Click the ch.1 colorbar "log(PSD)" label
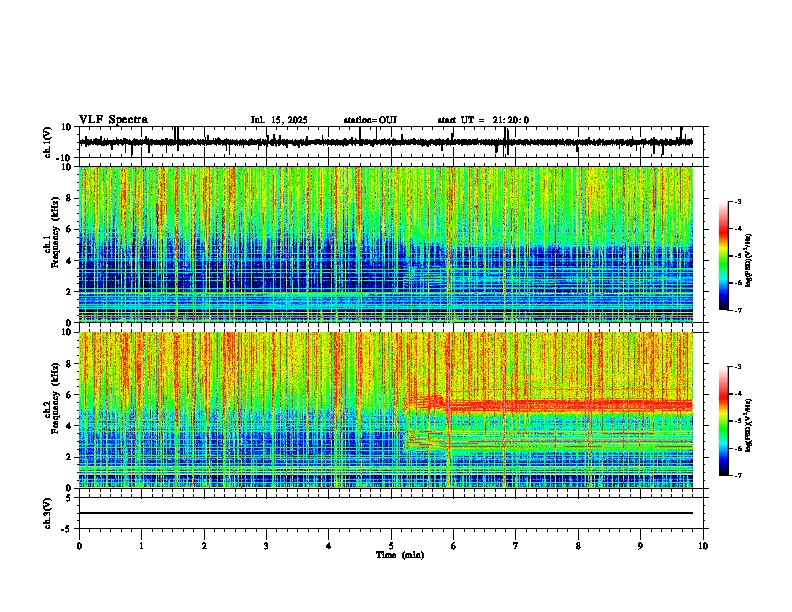Image resolution: width=792 pixels, height=612 pixels. click(749, 261)
